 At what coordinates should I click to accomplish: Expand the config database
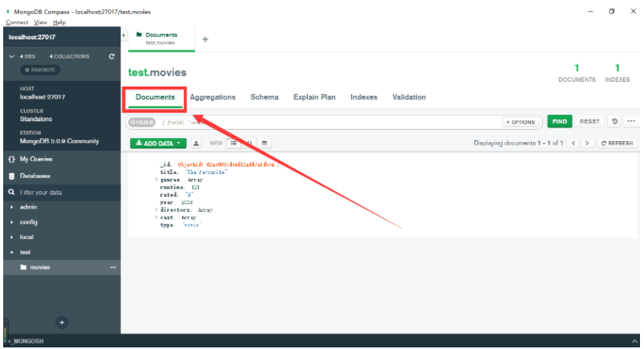click(x=11, y=222)
